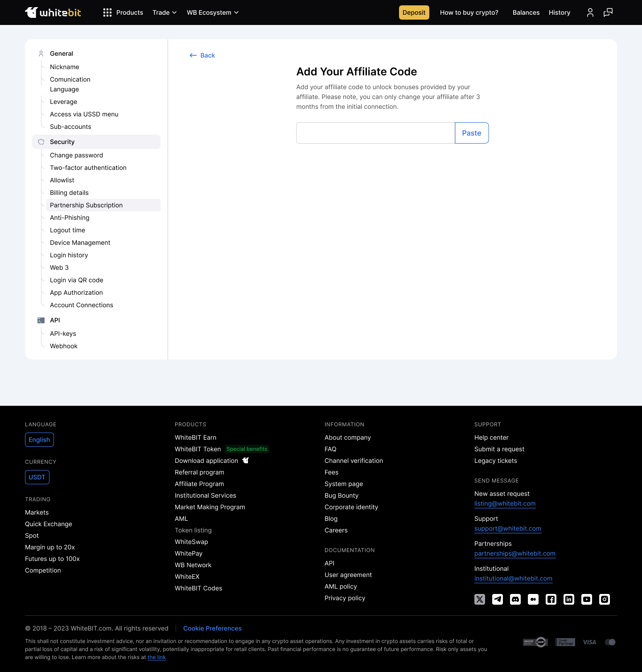Open API-keys in the settings sidebar
Screen dimensions: 642x672
[63, 334]
